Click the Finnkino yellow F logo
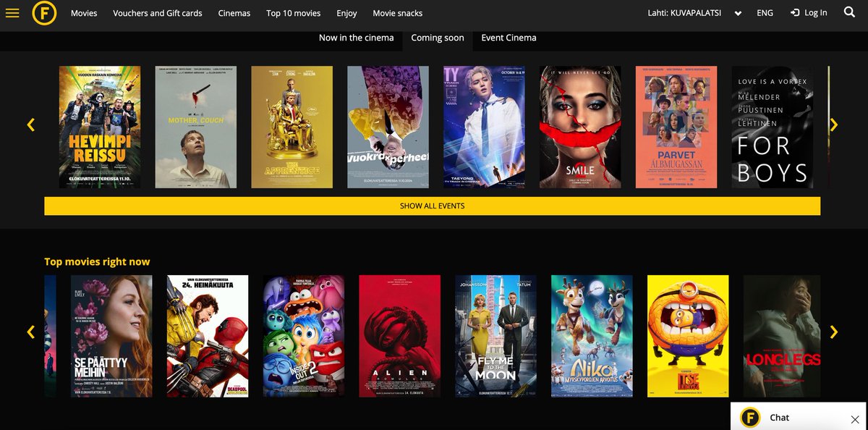868x430 pixels. (x=44, y=13)
